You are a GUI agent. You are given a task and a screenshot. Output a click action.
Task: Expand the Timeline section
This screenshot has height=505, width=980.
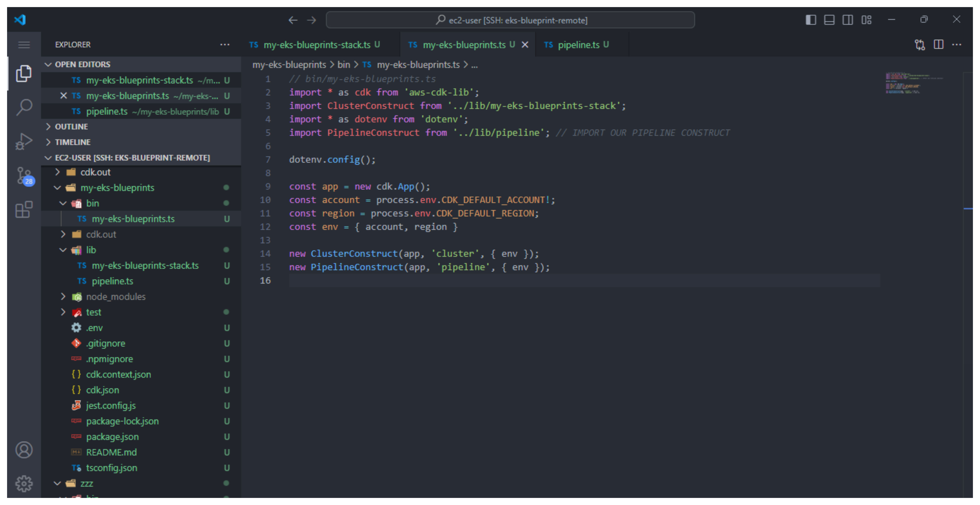click(141, 142)
